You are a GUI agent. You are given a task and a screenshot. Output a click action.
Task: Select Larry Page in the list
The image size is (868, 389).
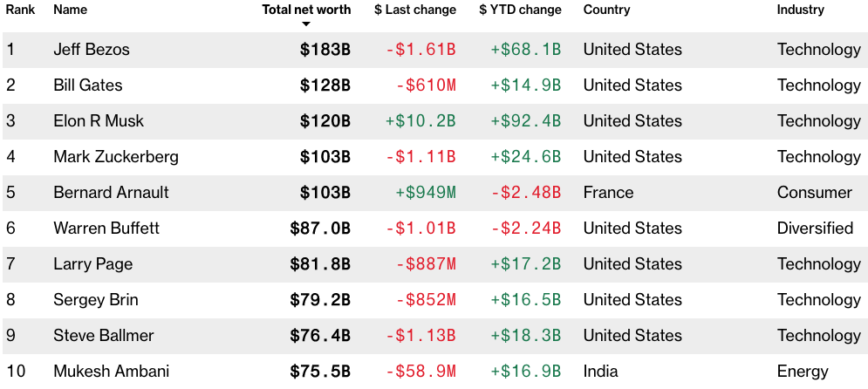click(93, 264)
